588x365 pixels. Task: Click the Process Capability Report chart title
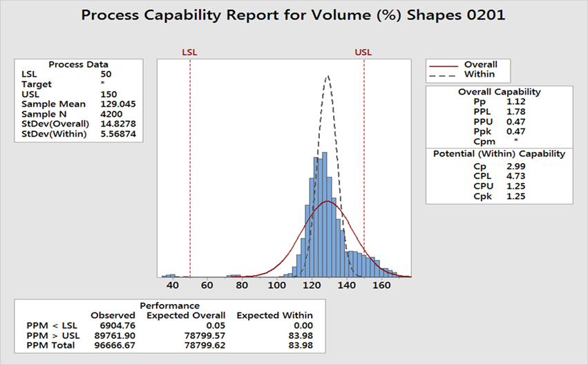[x=293, y=15]
